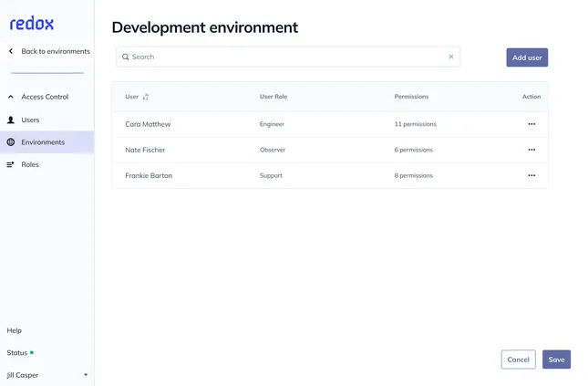This screenshot has width=588, height=386.
Task: Click the Environments globe icon
Action: point(11,142)
